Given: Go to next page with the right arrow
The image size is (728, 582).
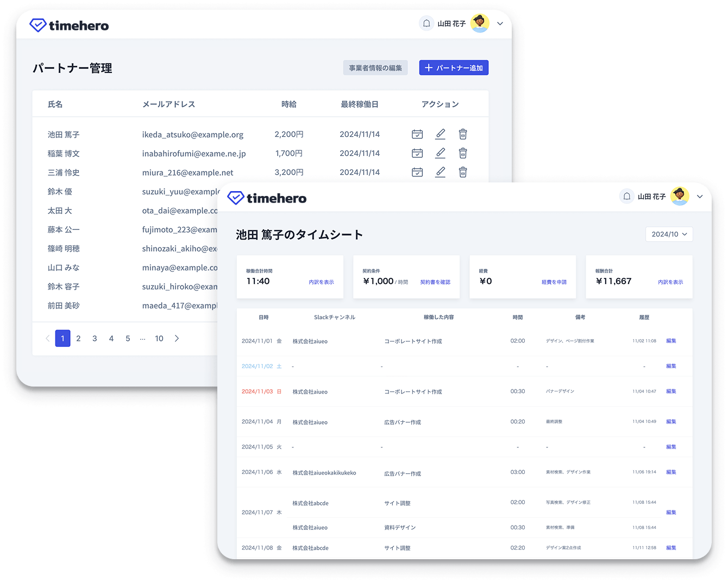Looking at the screenshot, I should pyautogui.click(x=177, y=338).
